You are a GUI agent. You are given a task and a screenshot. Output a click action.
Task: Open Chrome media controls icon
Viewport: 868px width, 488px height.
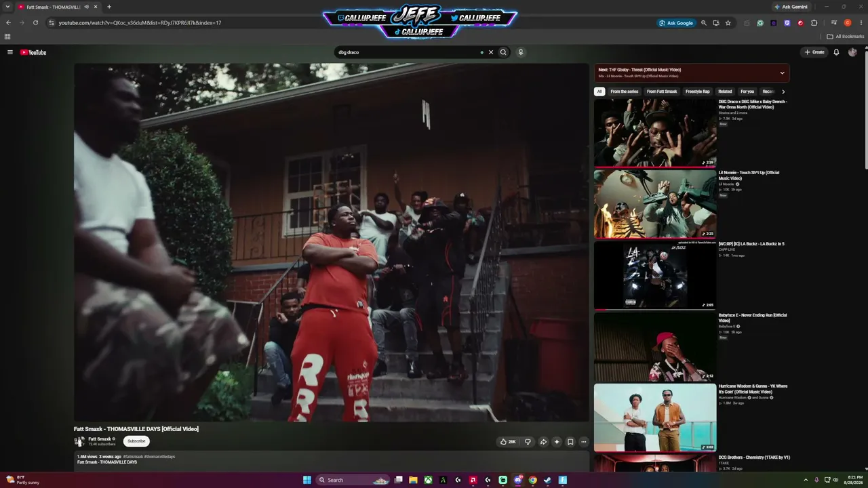(x=834, y=23)
